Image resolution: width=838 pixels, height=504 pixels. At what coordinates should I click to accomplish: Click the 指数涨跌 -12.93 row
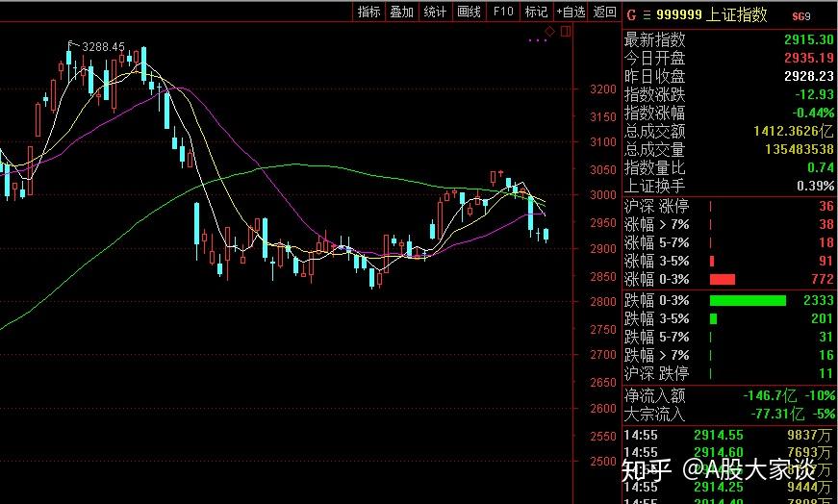pos(729,94)
